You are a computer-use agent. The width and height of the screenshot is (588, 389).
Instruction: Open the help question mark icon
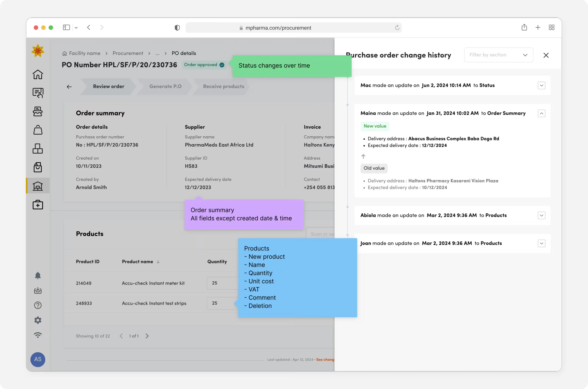tap(38, 305)
